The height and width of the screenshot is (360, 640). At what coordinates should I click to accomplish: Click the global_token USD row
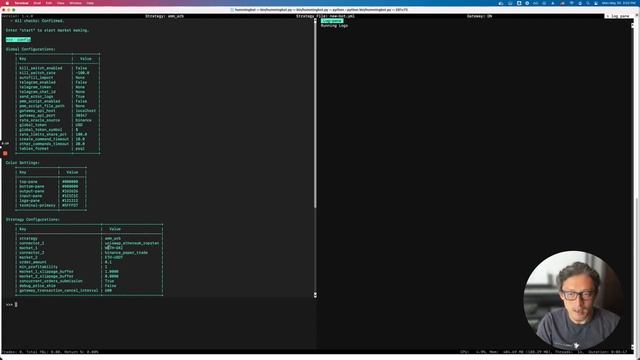(58, 125)
